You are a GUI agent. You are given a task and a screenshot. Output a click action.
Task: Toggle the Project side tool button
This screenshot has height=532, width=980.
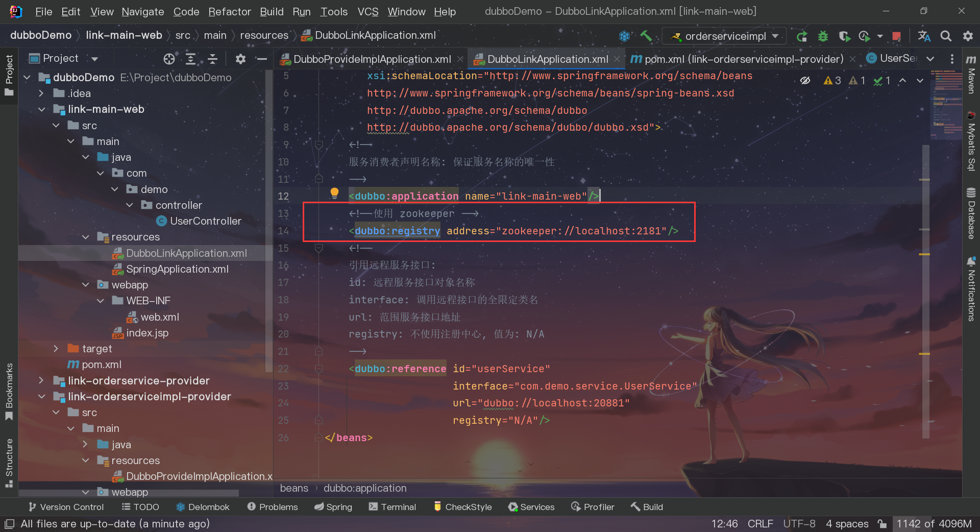9,76
